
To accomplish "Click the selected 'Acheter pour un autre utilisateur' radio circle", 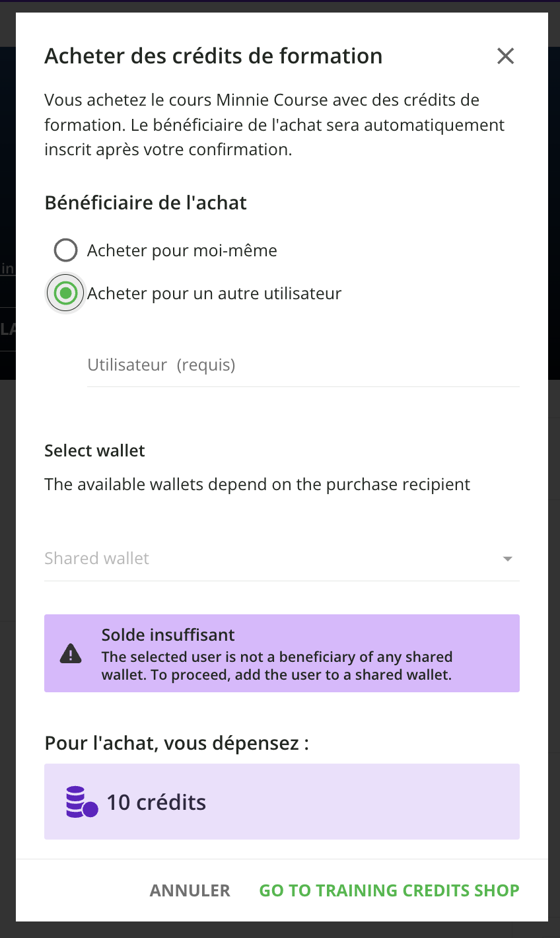I will (x=65, y=293).
